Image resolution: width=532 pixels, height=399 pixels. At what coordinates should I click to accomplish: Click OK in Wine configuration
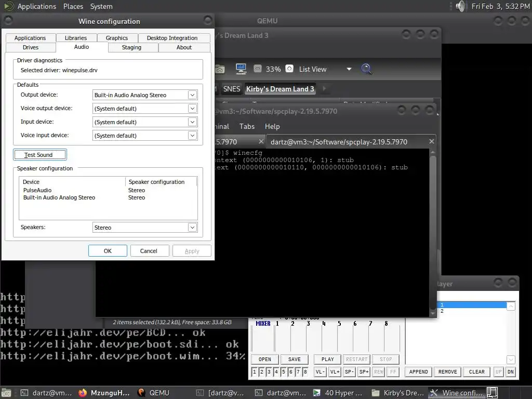point(108,251)
